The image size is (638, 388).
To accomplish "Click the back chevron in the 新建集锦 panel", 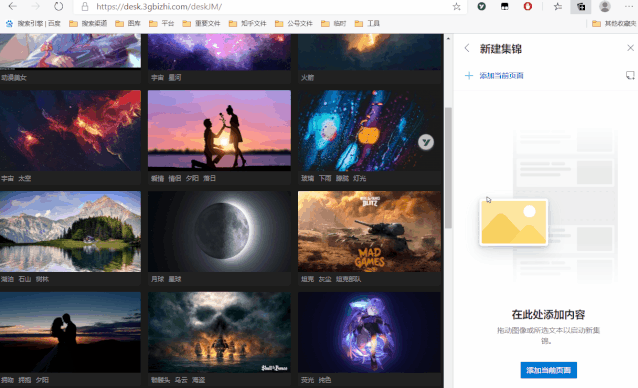I will pyautogui.click(x=467, y=48).
